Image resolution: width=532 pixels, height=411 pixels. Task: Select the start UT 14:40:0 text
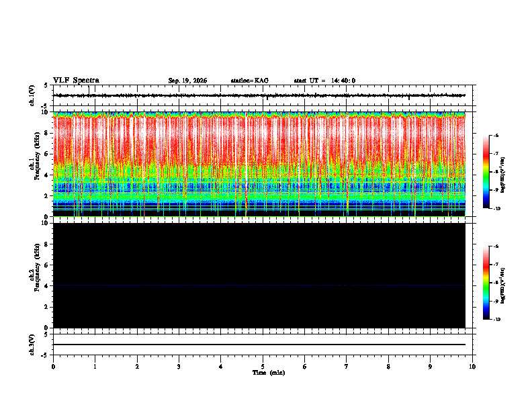[x=324, y=81]
